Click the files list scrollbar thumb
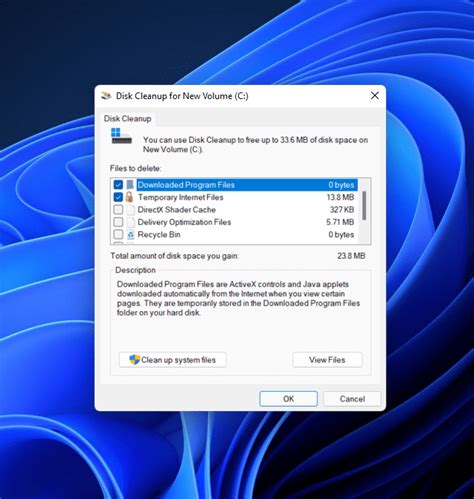Screen dimensions: 474x499 [x=364, y=205]
